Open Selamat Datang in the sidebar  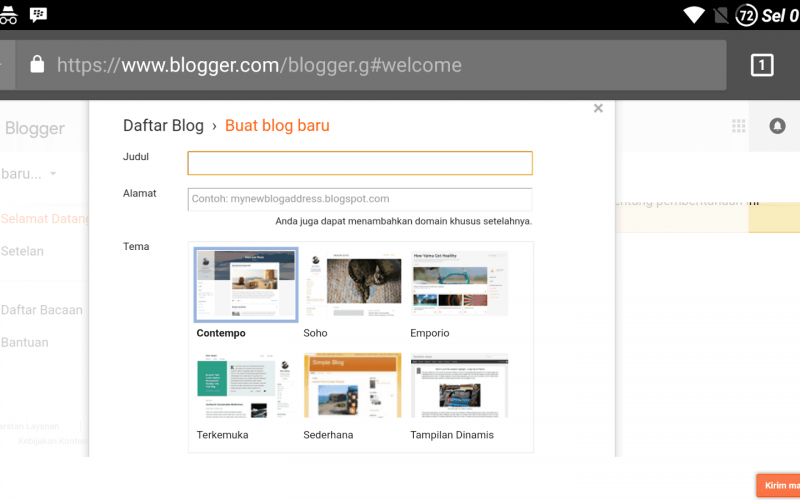(44, 218)
